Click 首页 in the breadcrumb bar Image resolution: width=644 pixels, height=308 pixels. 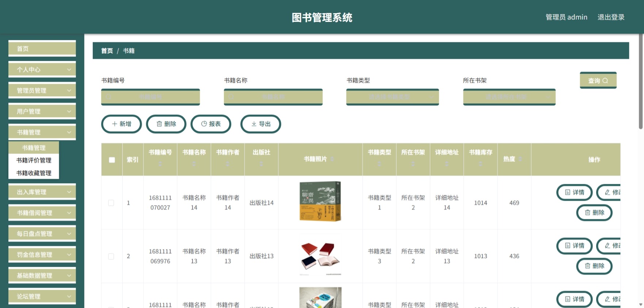pos(107,51)
